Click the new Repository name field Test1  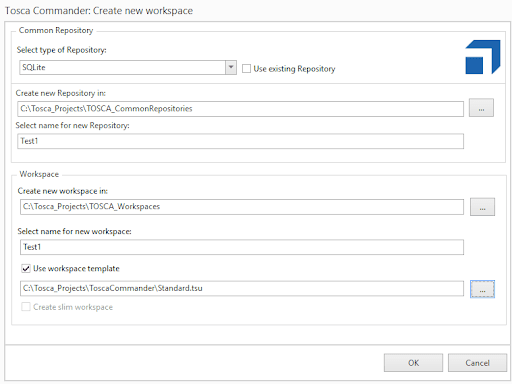[x=240, y=141]
